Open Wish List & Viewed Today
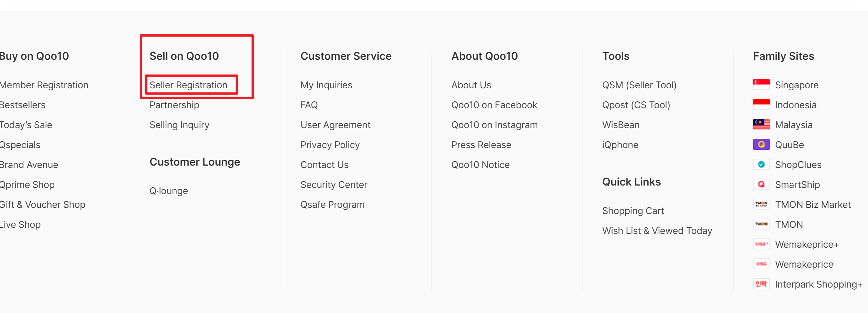 tap(657, 231)
